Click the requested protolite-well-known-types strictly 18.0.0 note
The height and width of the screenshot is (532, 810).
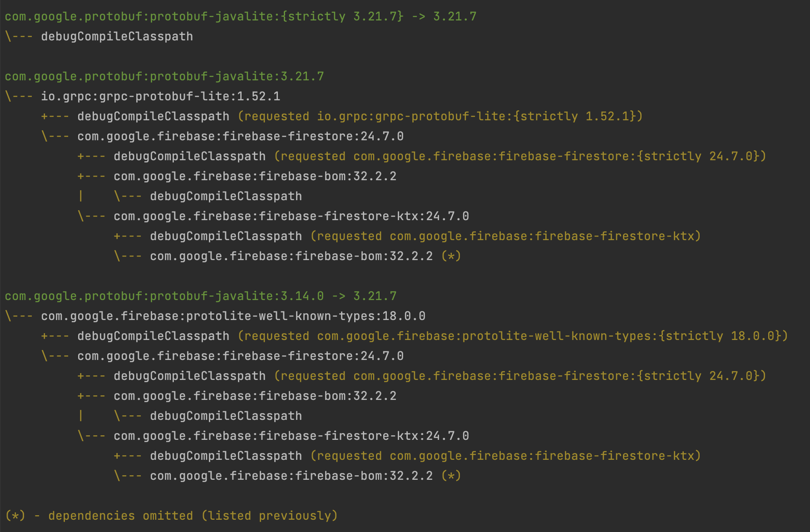[513, 336]
